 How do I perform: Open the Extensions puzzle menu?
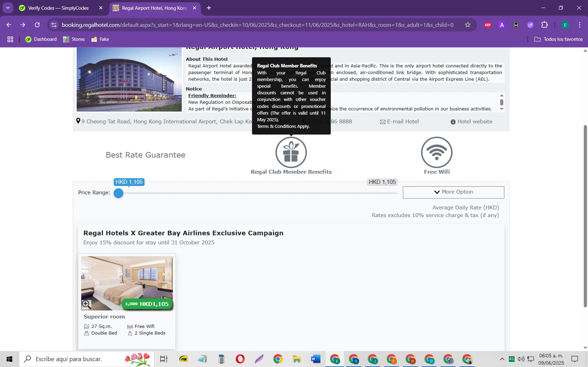(544, 25)
